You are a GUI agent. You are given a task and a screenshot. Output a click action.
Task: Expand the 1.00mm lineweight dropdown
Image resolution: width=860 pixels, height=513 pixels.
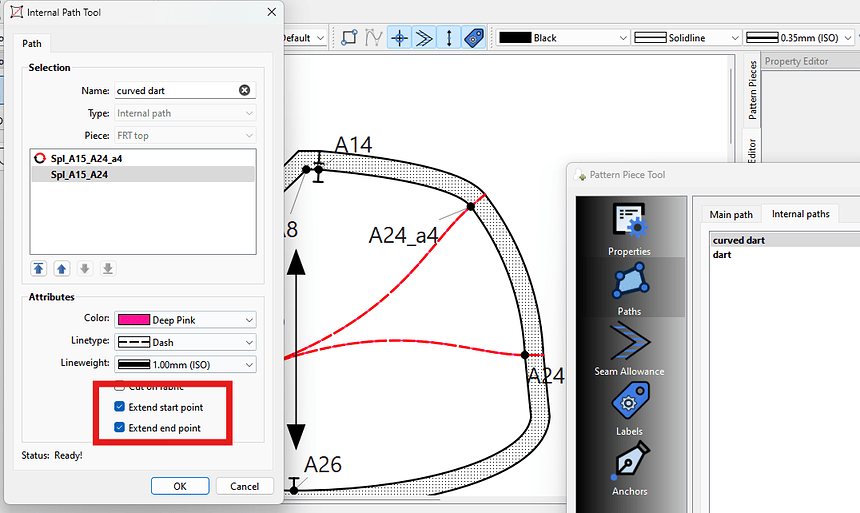click(x=185, y=365)
